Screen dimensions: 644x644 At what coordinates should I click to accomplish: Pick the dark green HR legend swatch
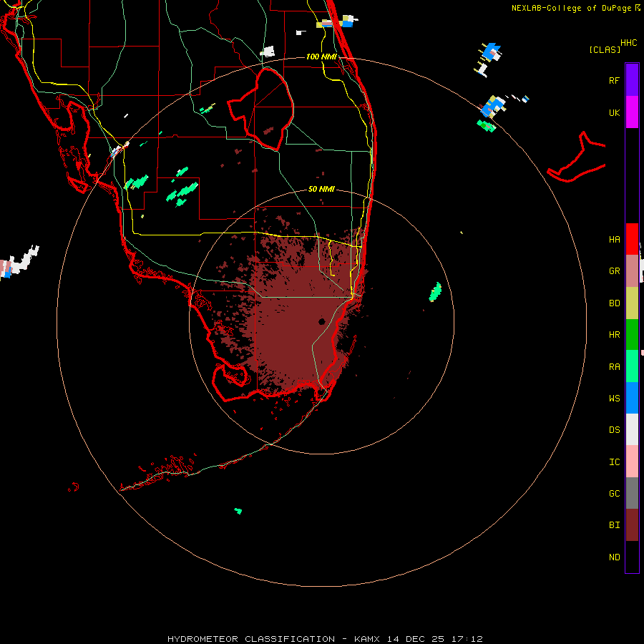click(x=632, y=334)
